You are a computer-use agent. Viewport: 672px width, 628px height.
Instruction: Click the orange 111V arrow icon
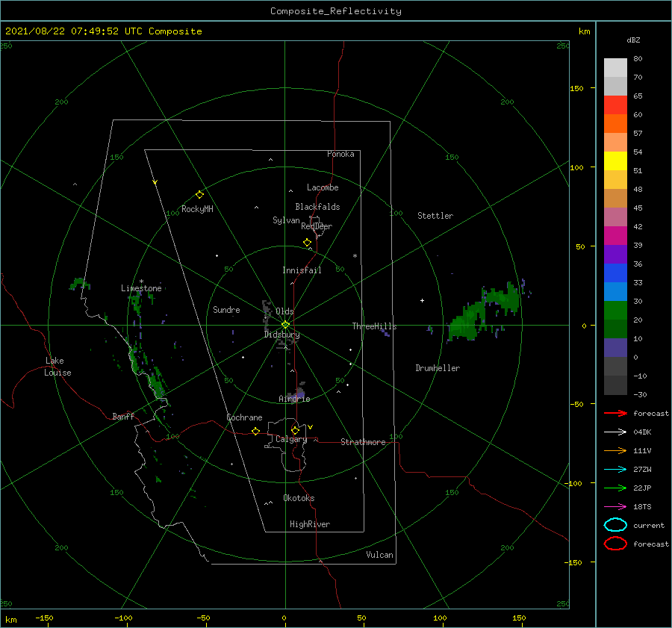click(615, 450)
